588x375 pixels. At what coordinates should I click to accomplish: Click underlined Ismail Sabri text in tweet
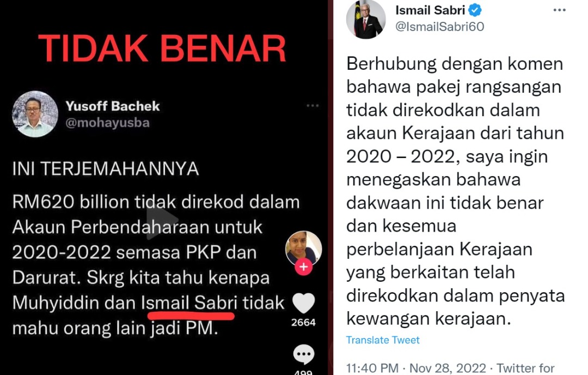coord(189,303)
